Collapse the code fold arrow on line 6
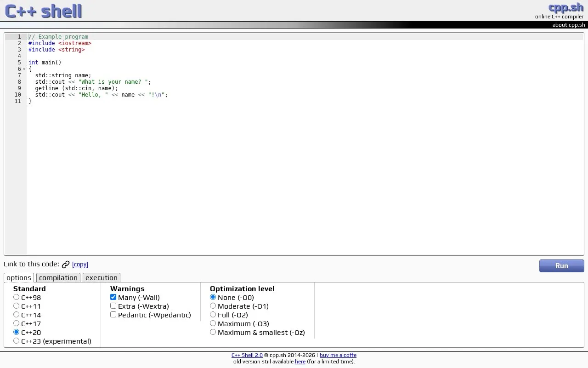Image resolution: width=588 pixels, height=368 pixels. tap(24, 69)
